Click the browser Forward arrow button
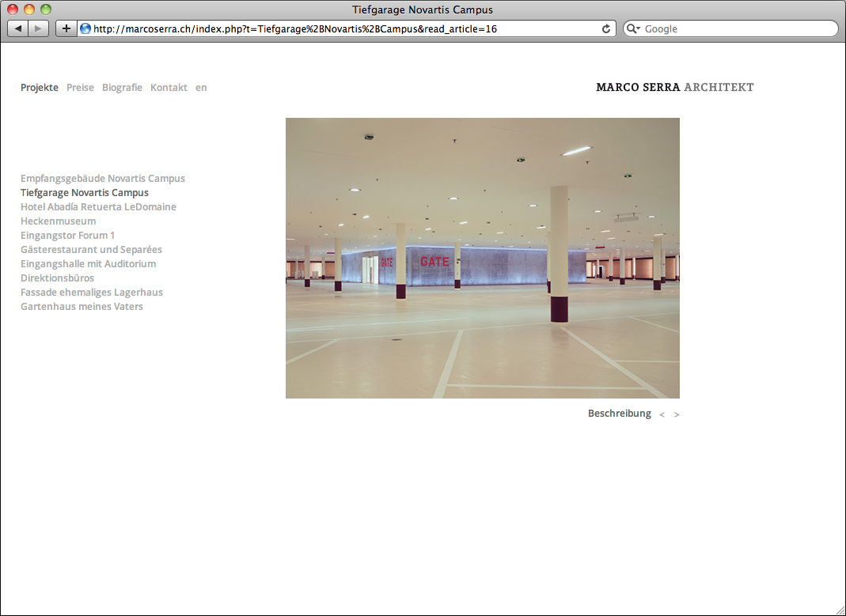The height and width of the screenshot is (616, 846). pos(39,28)
